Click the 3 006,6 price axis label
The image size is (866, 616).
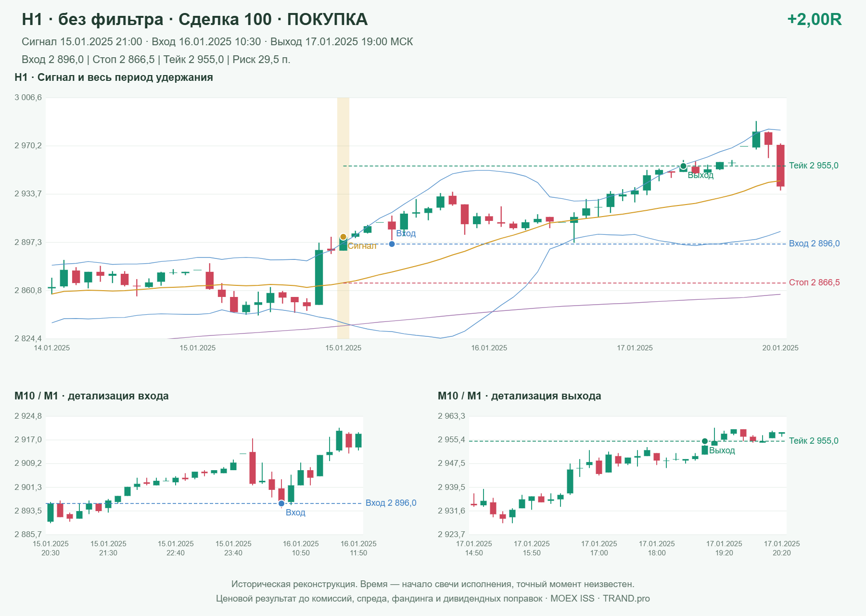point(28,98)
